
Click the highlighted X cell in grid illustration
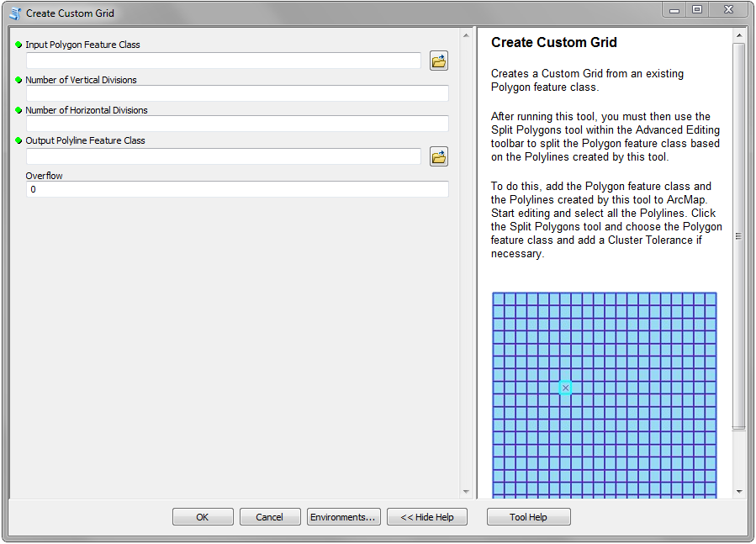(x=566, y=388)
